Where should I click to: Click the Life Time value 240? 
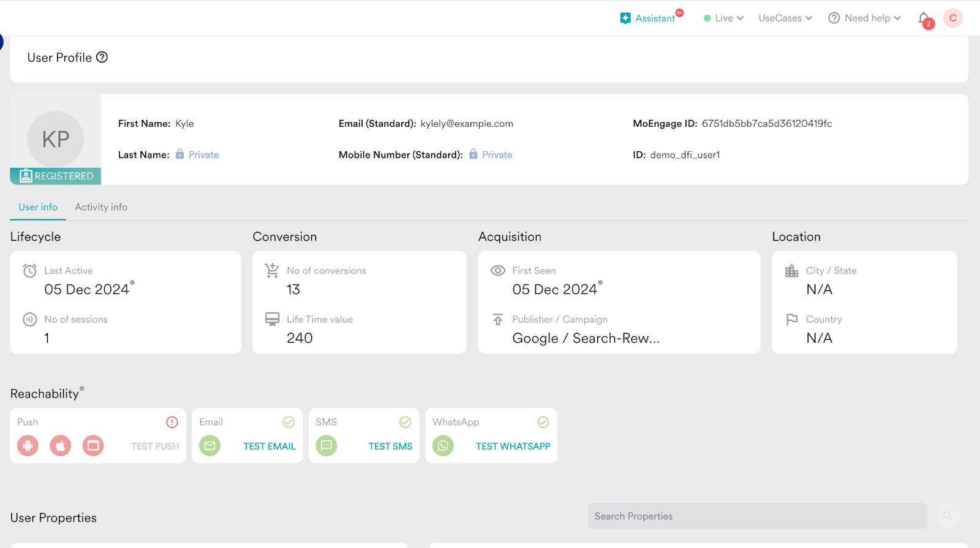point(300,338)
